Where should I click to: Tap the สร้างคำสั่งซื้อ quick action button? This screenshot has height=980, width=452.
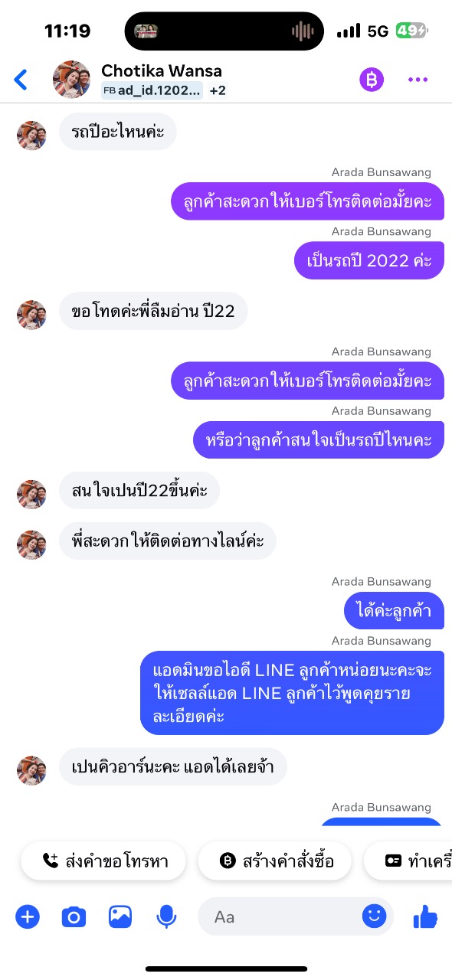(276, 861)
